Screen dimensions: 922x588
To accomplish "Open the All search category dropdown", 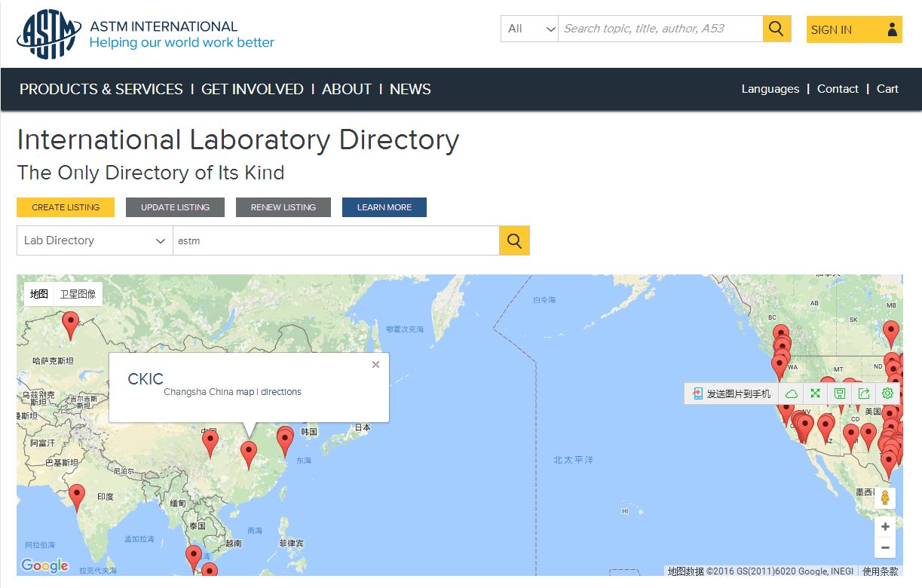I will coord(529,29).
